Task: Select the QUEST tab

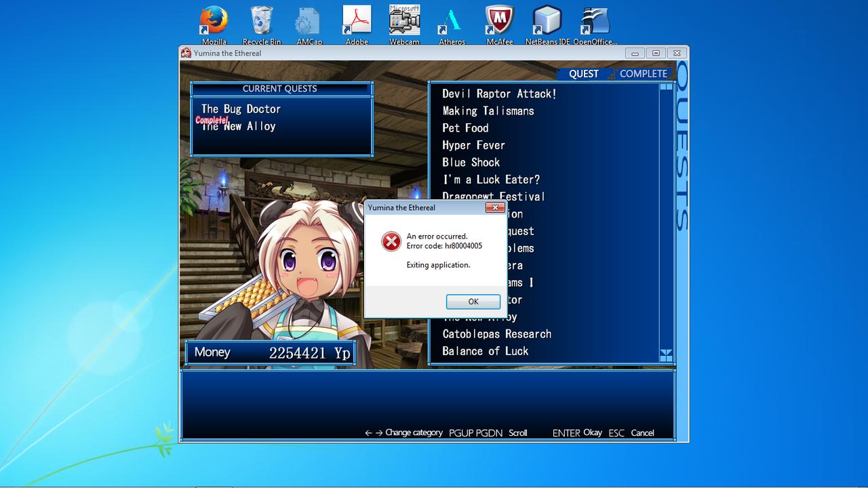Action: [x=583, y=74]
